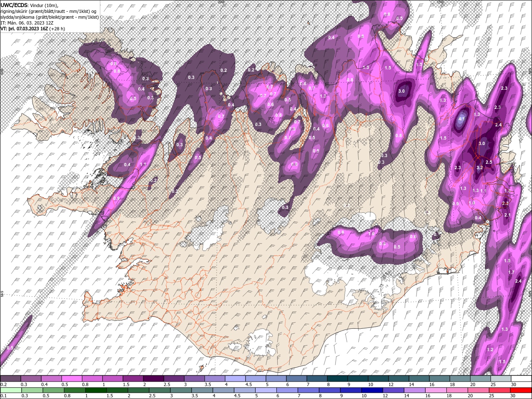The image size is (532, 399).
Task: Select the darkest purple swatch labeled 2 in the top legend row
Action: [153, 379]
